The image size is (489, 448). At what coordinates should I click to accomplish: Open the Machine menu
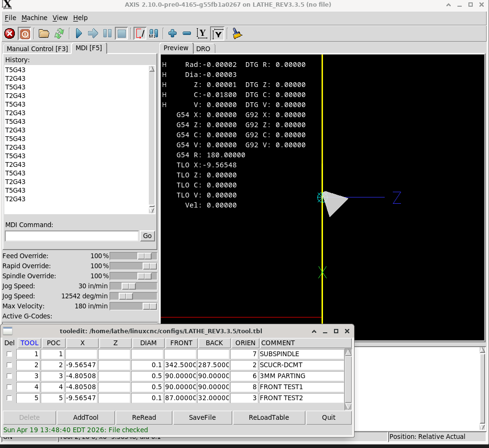(34, 18)
